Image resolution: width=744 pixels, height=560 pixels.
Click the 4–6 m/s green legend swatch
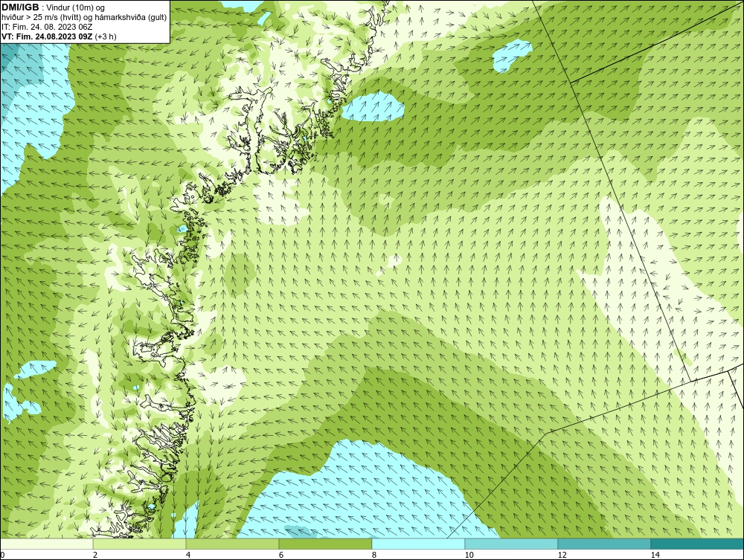click(x=232, y=544)
